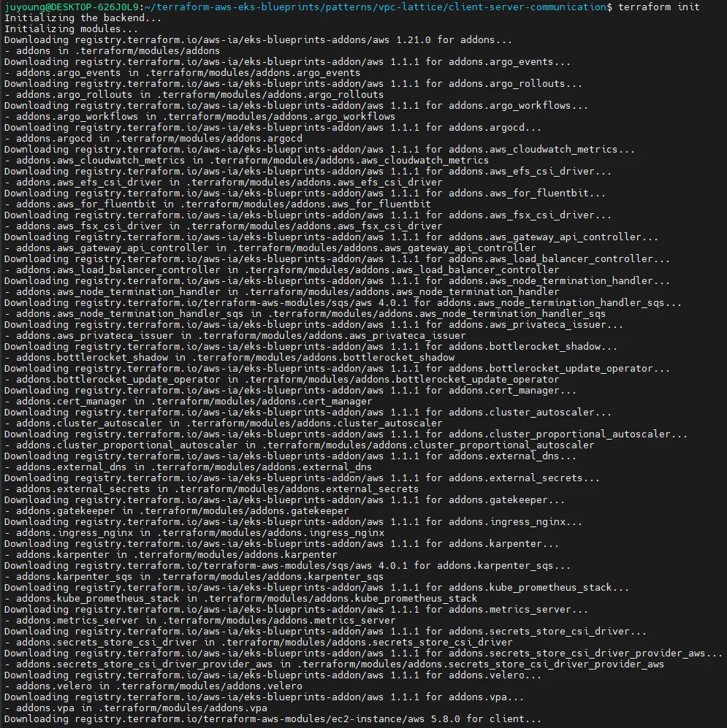The image size is (727, 728).
Task: Click the 'Downloading … for addons.ingress_nginx...' line
Action: click(293, 522)
